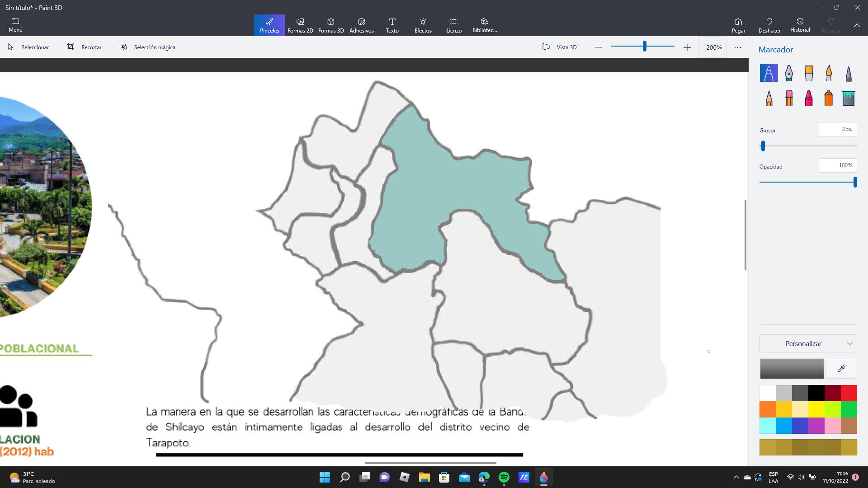Viewport: 868px width, 488px height.
Task: Click the Deshacer button
Action: pos(769,25)
